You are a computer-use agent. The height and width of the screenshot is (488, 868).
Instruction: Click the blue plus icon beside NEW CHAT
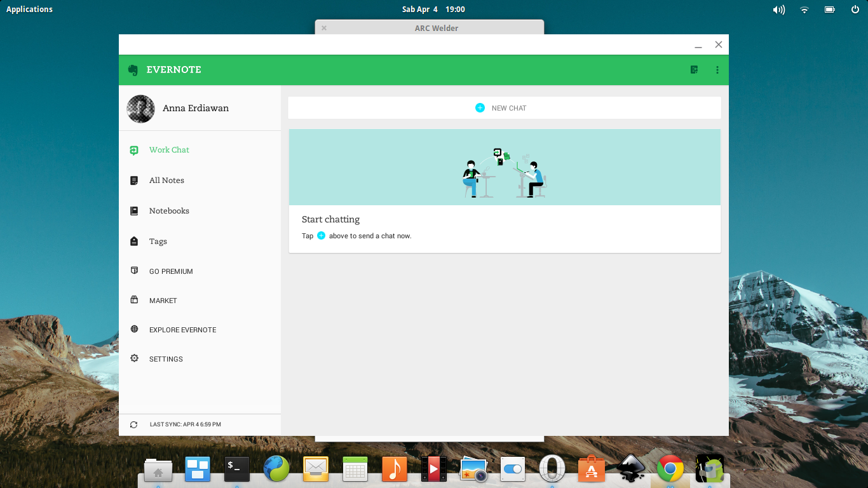pyautogui.click(x=480, y=108)
